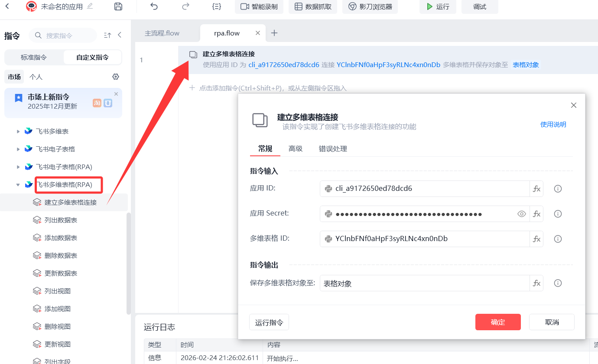Click the back arrow in the top bar
598x364 pixels.
[x=7, y=6]
